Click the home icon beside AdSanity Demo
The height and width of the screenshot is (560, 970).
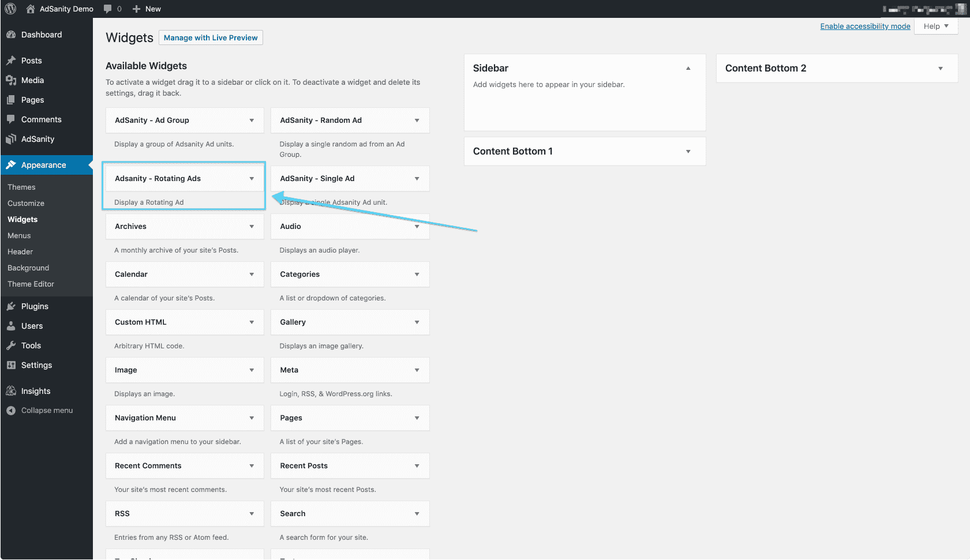tap(31, 9)
